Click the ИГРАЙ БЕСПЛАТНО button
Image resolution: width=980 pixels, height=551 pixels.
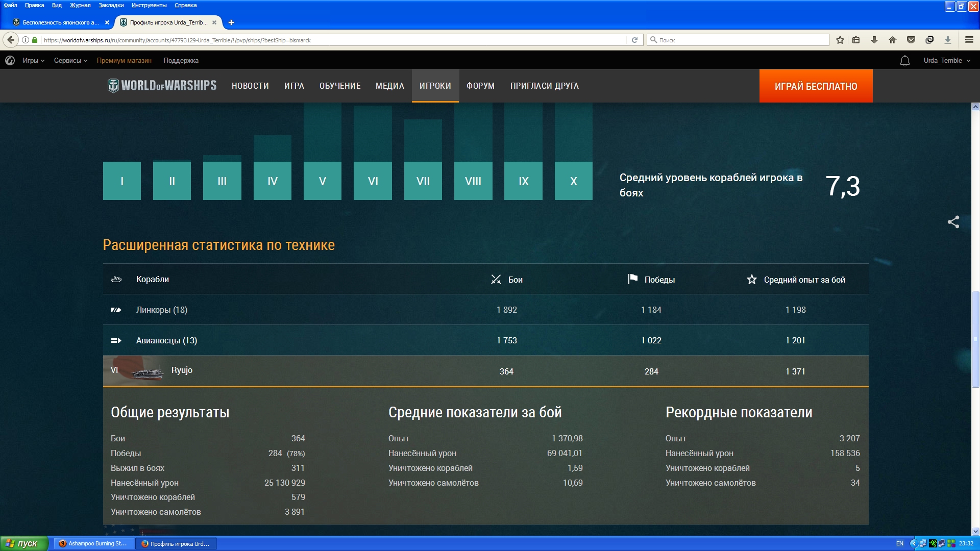tap(816, 86)
